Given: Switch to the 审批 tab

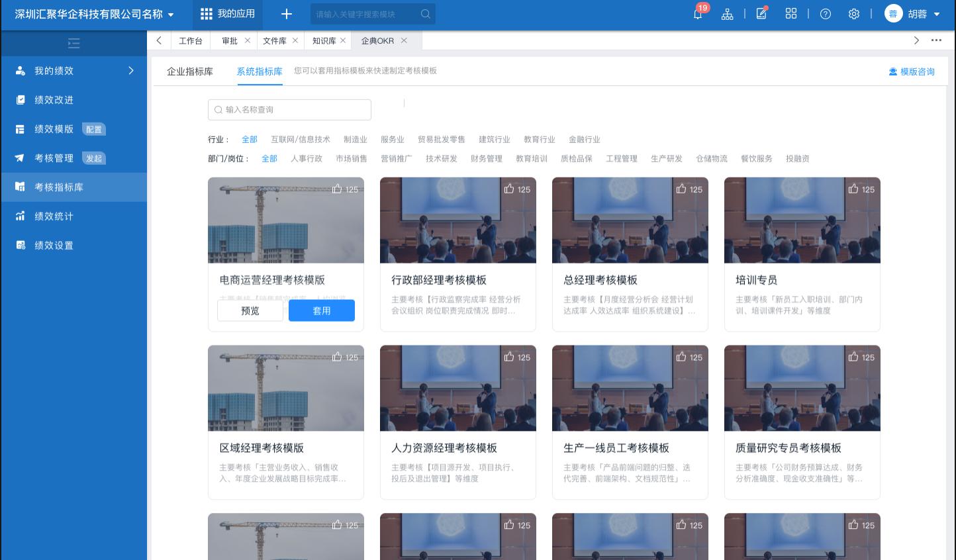Looking at the screenshot, I should 230,40.
